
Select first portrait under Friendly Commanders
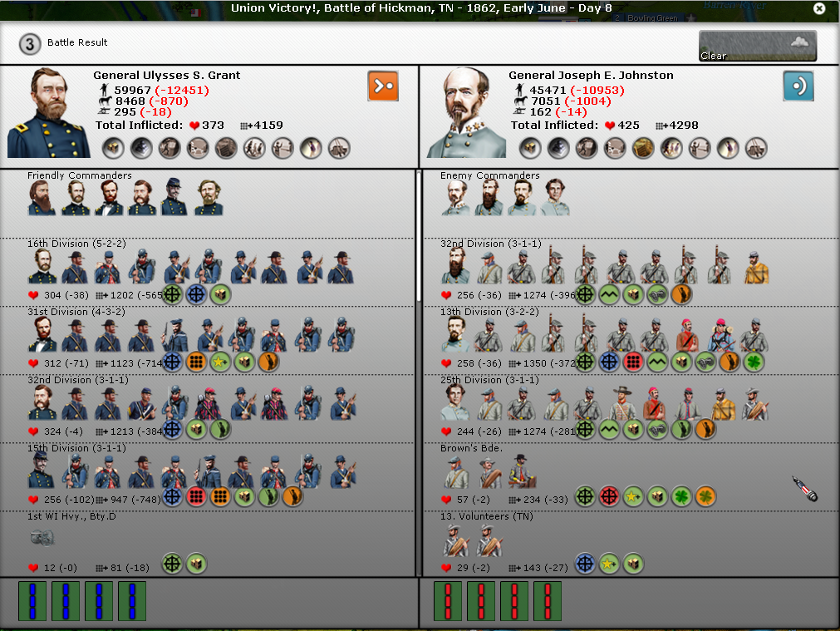point(40,198)
